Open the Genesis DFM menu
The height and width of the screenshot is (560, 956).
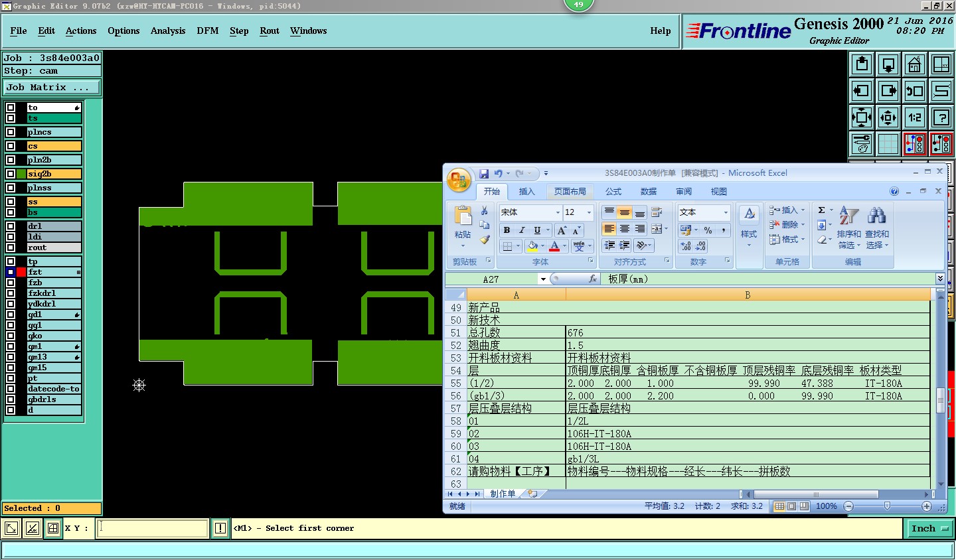click(x=208, y=31)
